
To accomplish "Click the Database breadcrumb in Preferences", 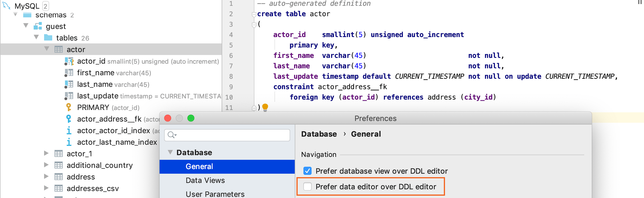I will [x=319, y=134].
